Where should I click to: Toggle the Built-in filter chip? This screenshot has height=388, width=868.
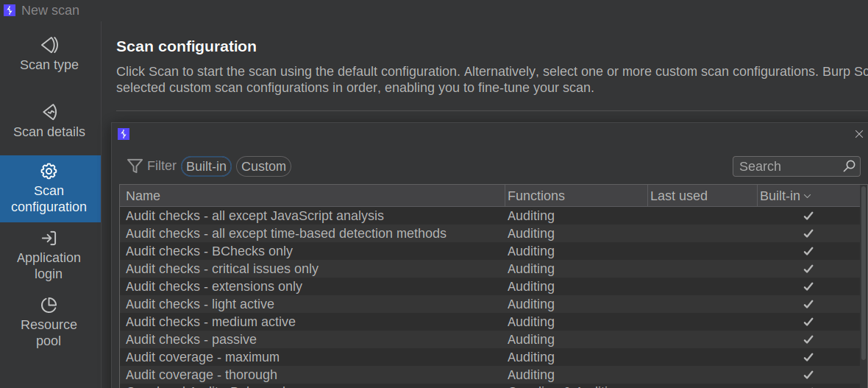207,166
